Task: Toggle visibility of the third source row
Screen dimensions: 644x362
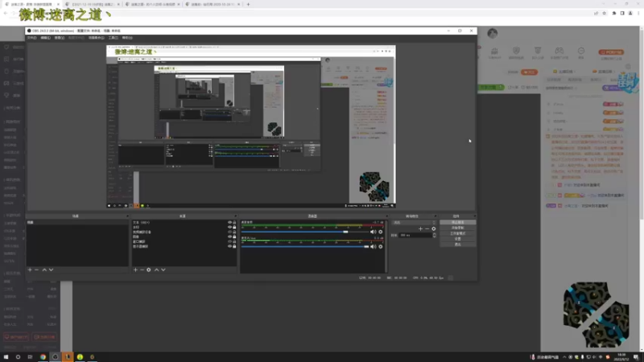Action: click(230, 232)
